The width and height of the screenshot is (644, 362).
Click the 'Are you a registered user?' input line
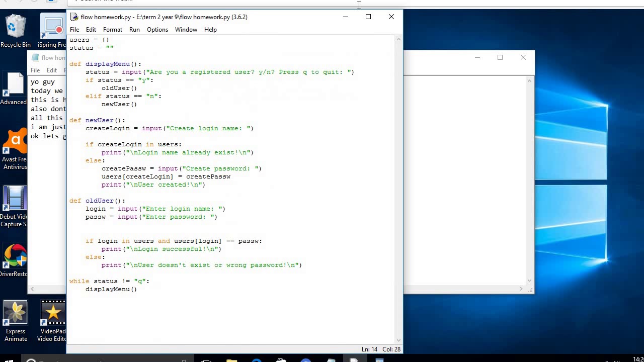220,72
